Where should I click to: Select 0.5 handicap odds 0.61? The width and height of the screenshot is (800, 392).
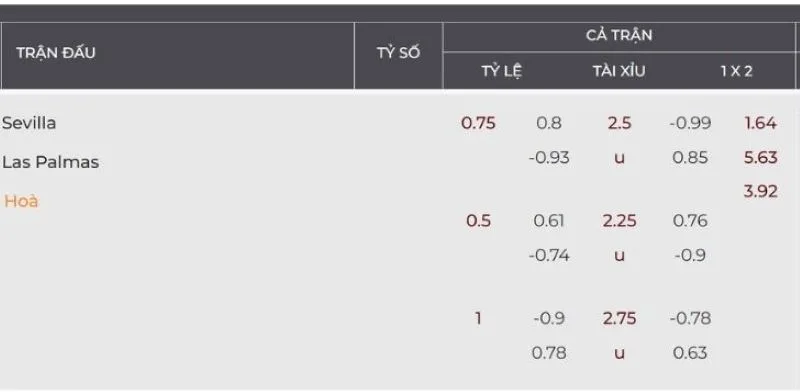click(548, 220)
